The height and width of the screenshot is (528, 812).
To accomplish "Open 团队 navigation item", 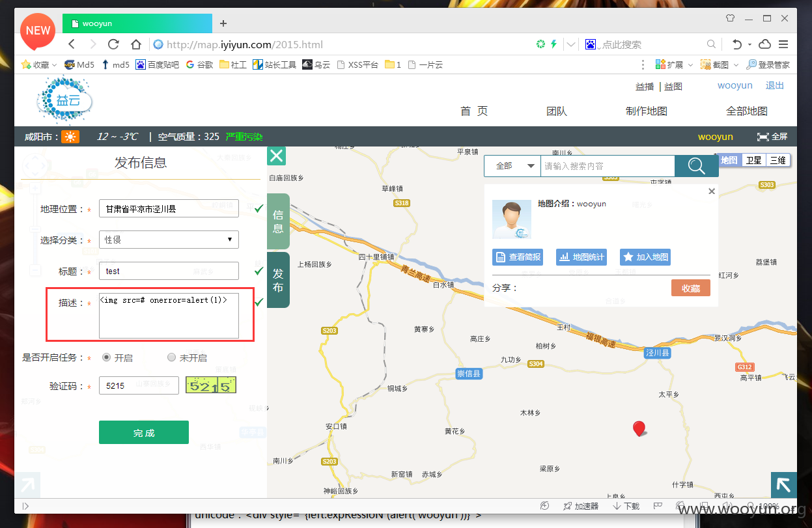I will (557, 111).
